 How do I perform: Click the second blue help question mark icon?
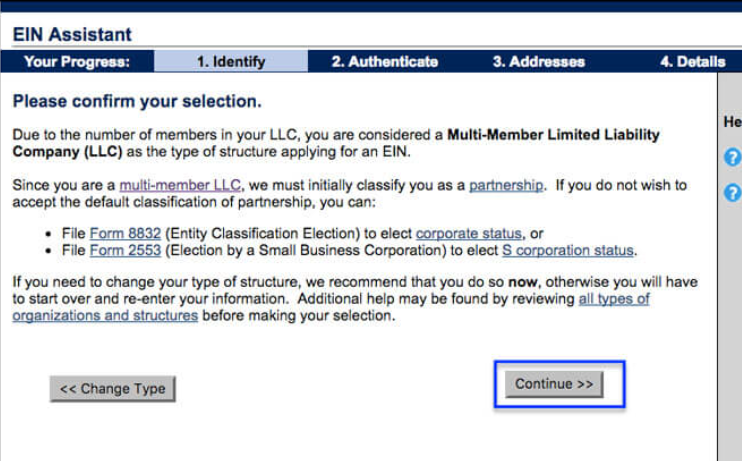(732, 192)
